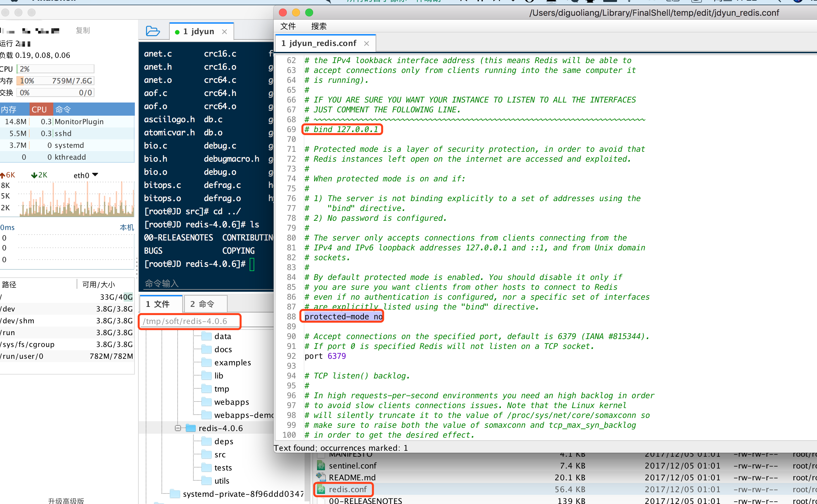Screen dimensions: 817x504
Task: Collapse the redis-4.0.6 tree node
Action: point(178,428)
